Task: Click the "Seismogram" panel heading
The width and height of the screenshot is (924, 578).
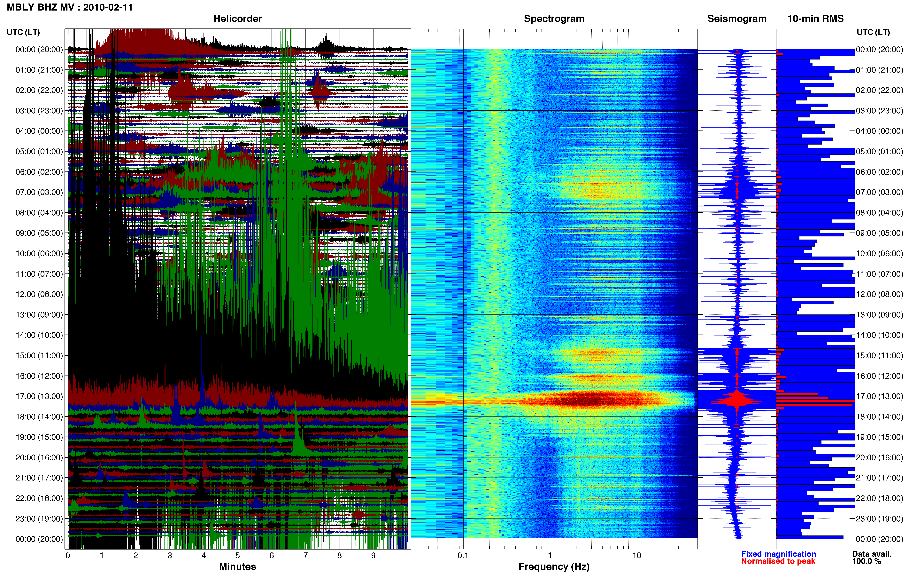Action: point(737,18)
